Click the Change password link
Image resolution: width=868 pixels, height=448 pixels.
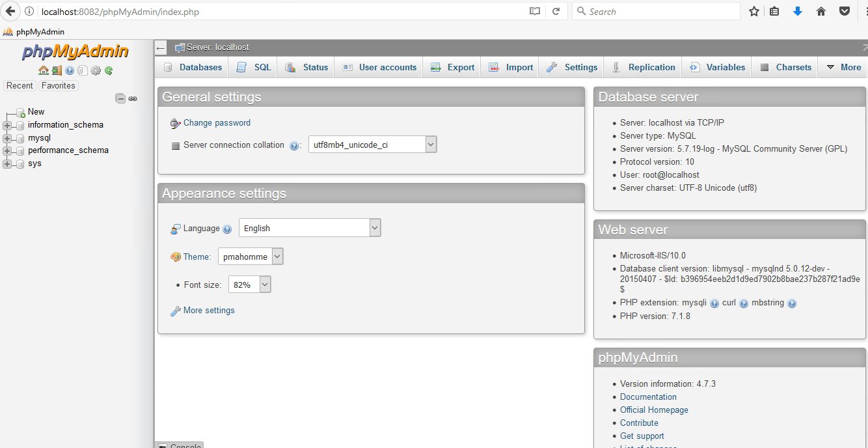click(217, 122)
